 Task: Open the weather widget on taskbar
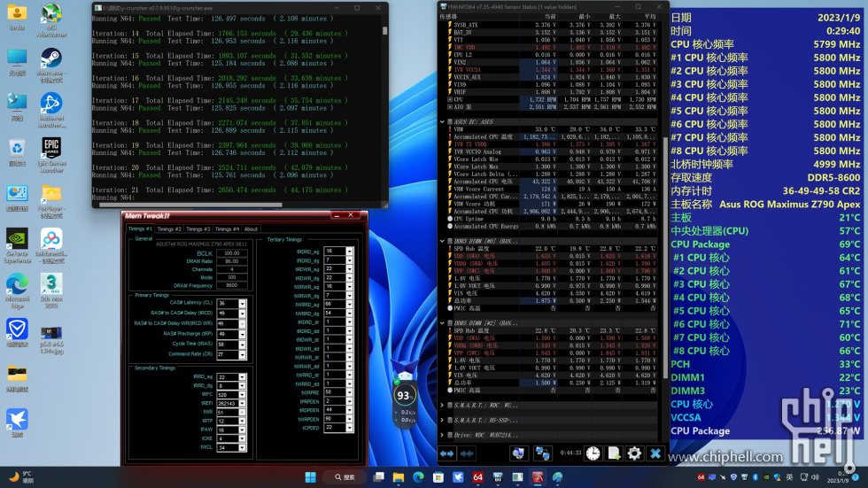(21, 477)
